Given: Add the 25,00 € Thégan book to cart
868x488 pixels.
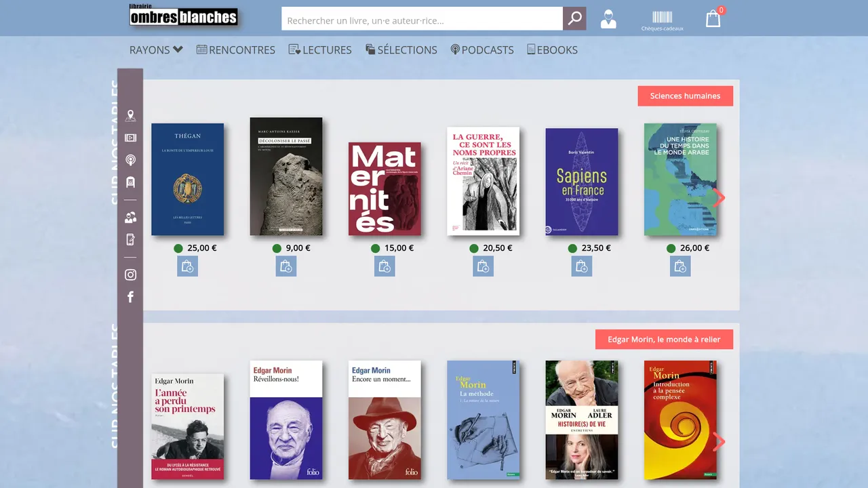Looking at the screenshot, I should pyautogui.click(x=188, y=266).
